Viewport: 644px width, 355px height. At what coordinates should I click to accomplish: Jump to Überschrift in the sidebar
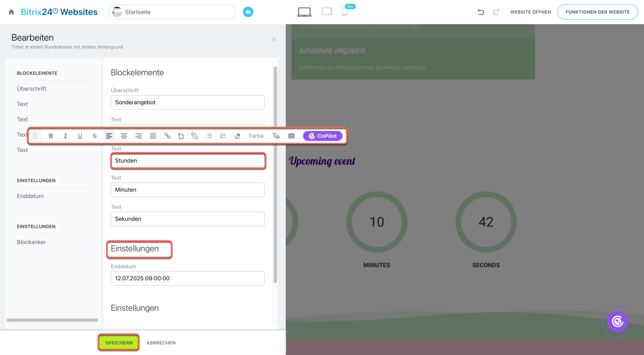click(x=32, y=88)
